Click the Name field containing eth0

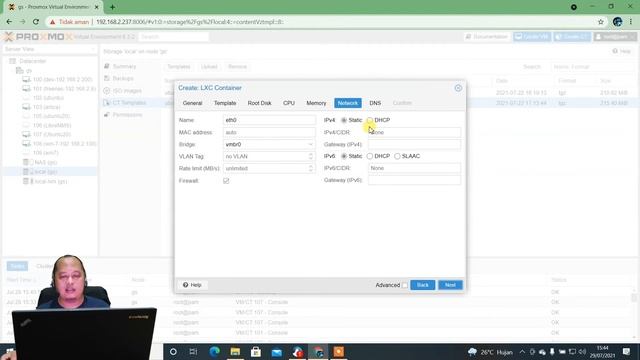269,120
